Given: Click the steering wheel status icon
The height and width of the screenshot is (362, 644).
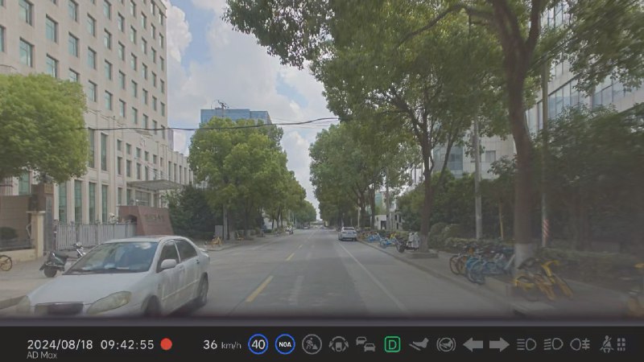Looking at the screenshot, I should pos(446,344).
